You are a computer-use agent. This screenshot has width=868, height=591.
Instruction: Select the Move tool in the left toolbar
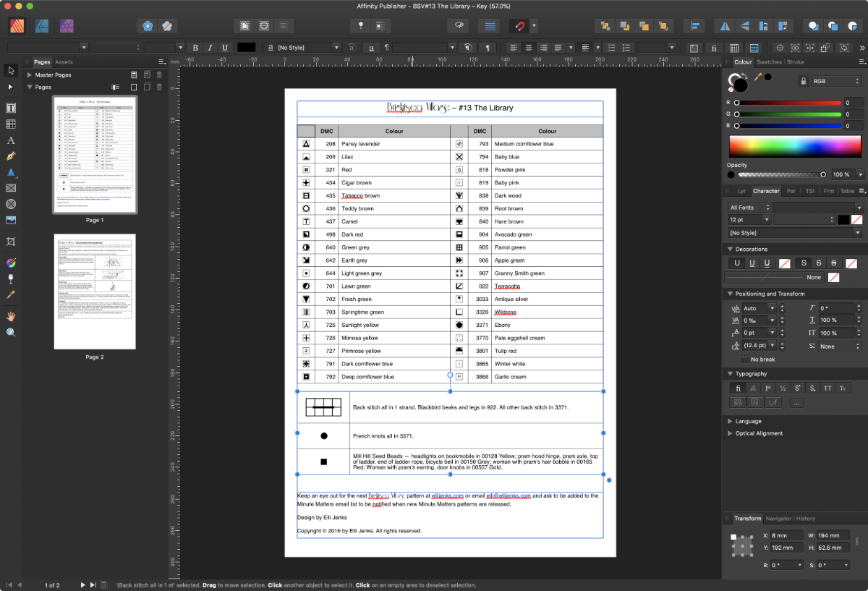pos(11,72)
